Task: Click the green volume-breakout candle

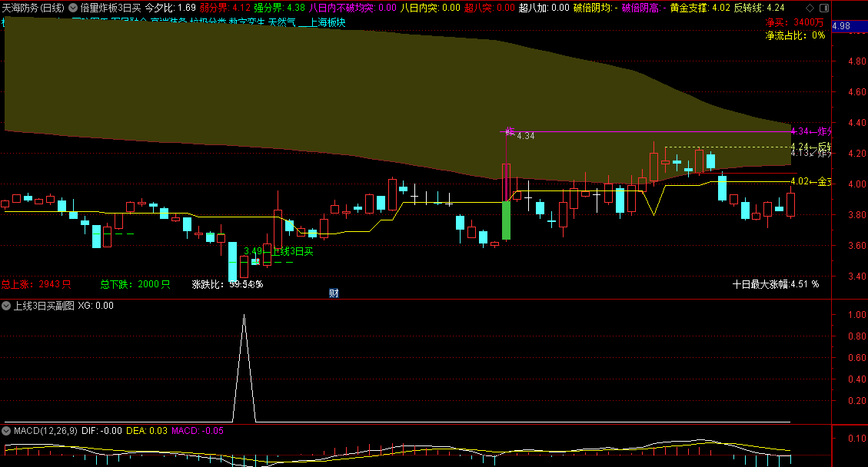Action: tap(506, 220)
